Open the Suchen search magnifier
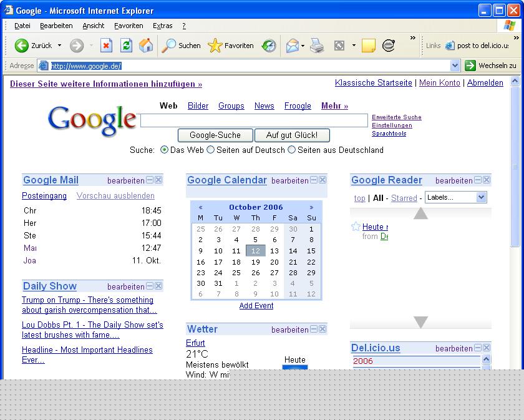524x420 pixels. (x=181, y=46)
